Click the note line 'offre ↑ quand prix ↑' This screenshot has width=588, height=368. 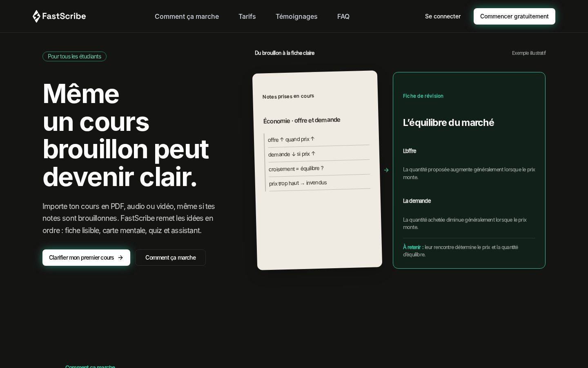pos(291,139)
